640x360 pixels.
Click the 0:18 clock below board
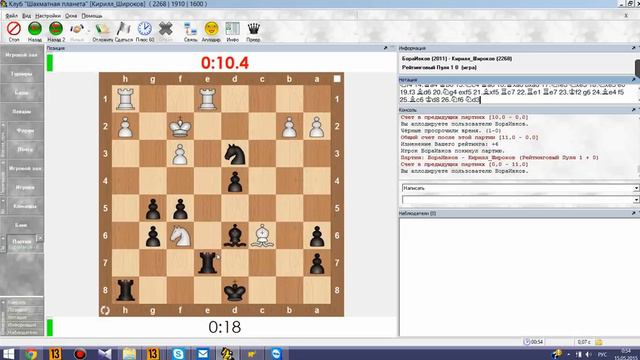(224, 327)
